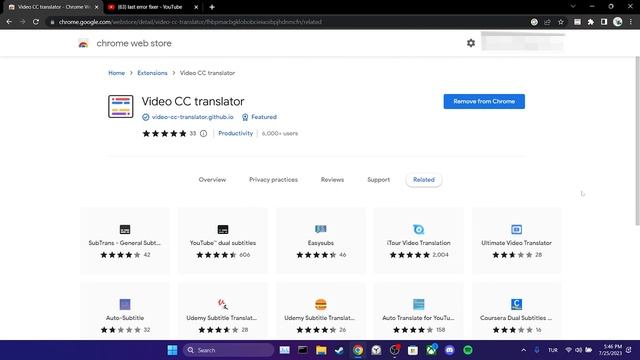Go back in browser
The image size is (640, 360).
pos(9,22)
